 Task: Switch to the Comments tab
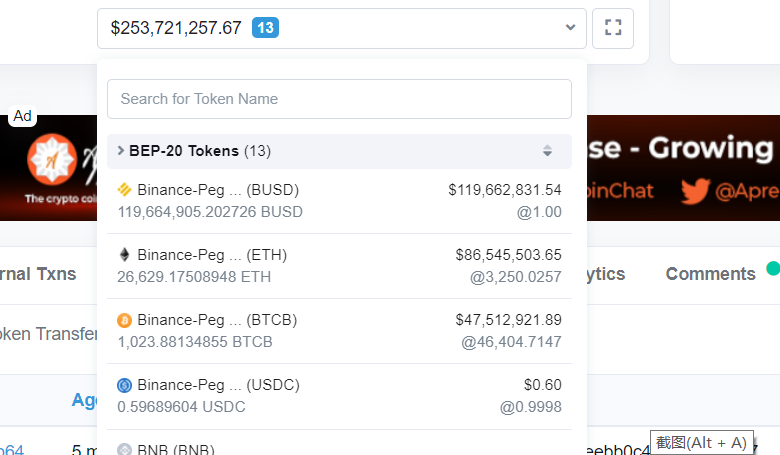click(710, 274)
